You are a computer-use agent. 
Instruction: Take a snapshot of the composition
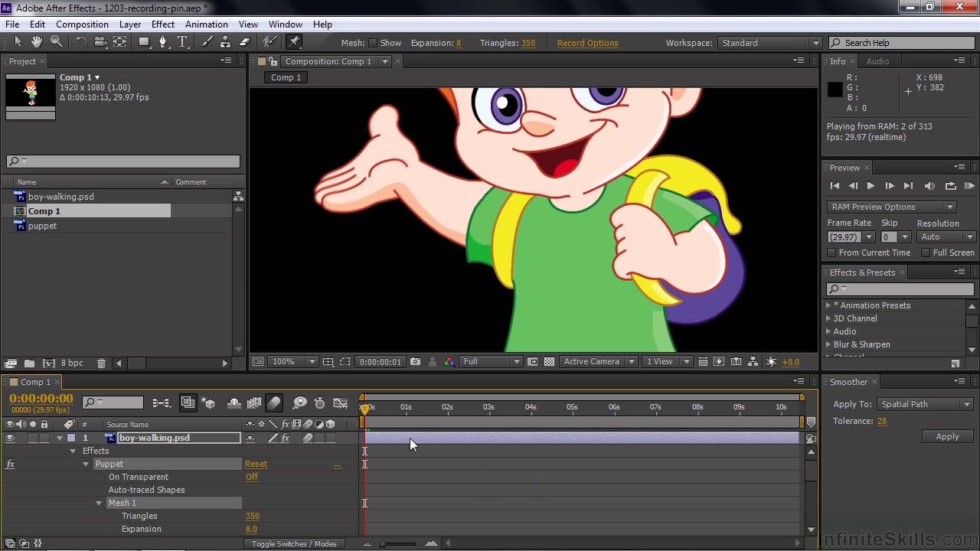coord(415,362)
